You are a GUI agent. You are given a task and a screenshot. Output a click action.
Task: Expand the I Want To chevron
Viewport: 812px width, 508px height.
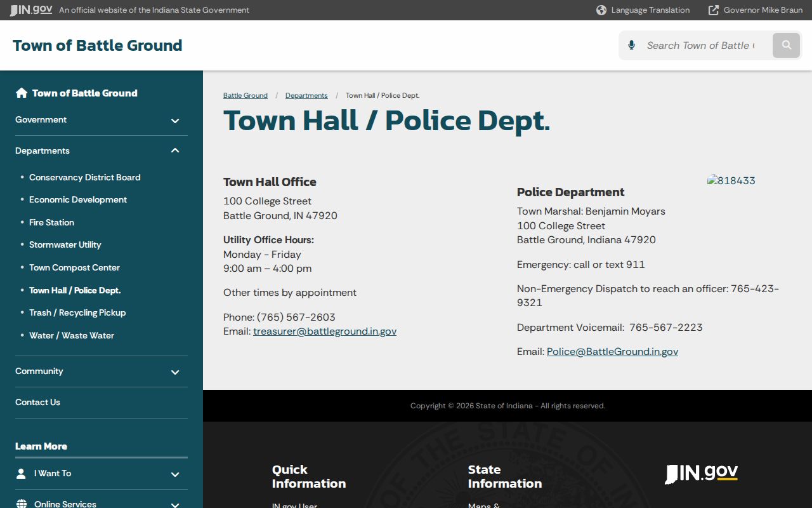coord(175,474)
